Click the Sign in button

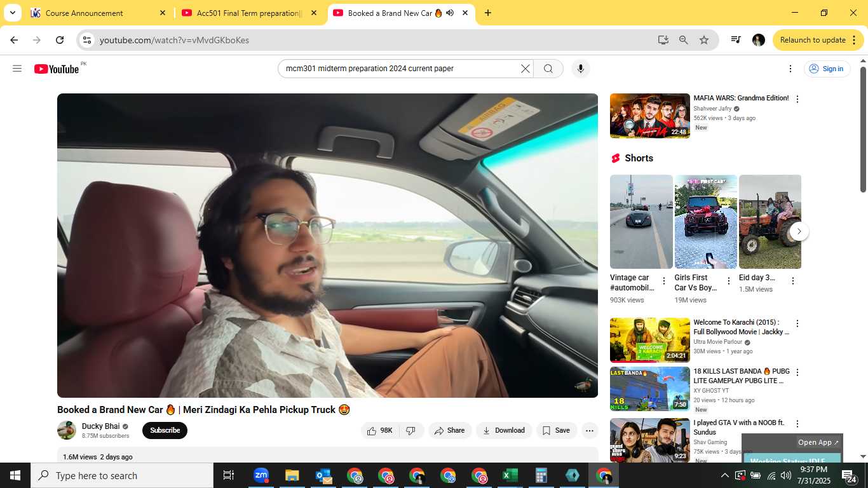[827, 69]
